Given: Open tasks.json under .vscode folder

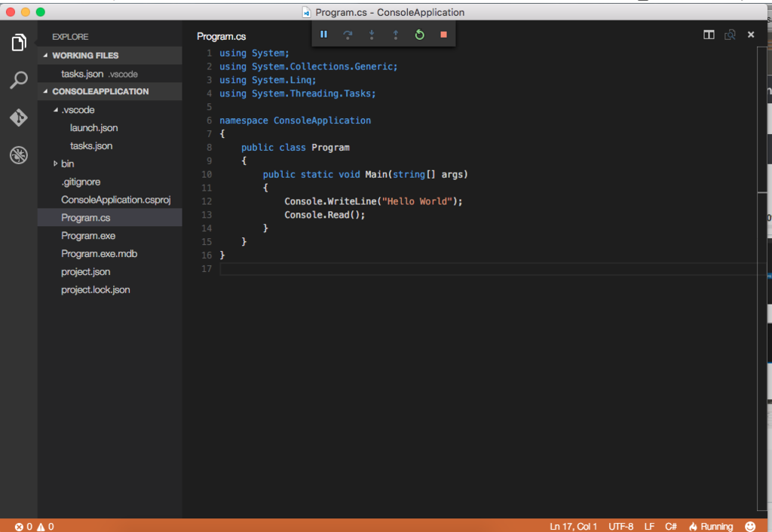Looking at the screenshot, I should (x=109, y=145).
